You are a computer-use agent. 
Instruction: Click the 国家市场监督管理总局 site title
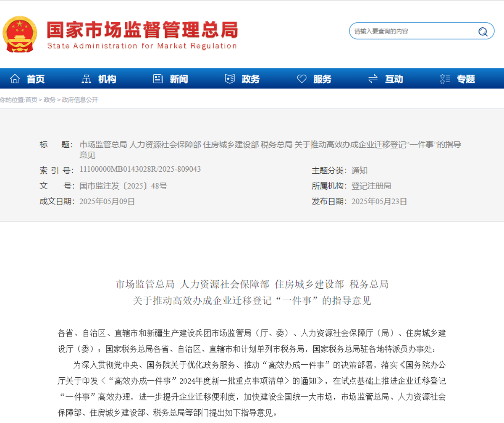click(142, 30)
